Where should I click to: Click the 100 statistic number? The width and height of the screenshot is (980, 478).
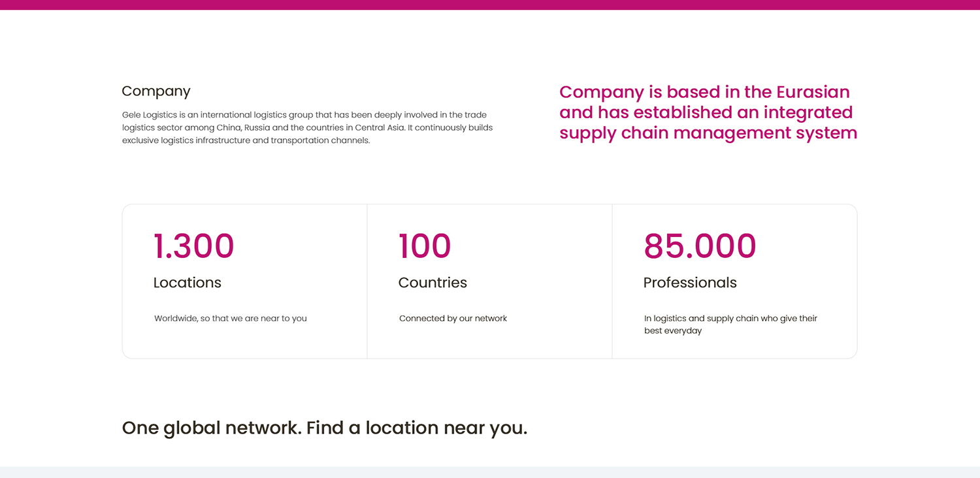pos(425,246)
